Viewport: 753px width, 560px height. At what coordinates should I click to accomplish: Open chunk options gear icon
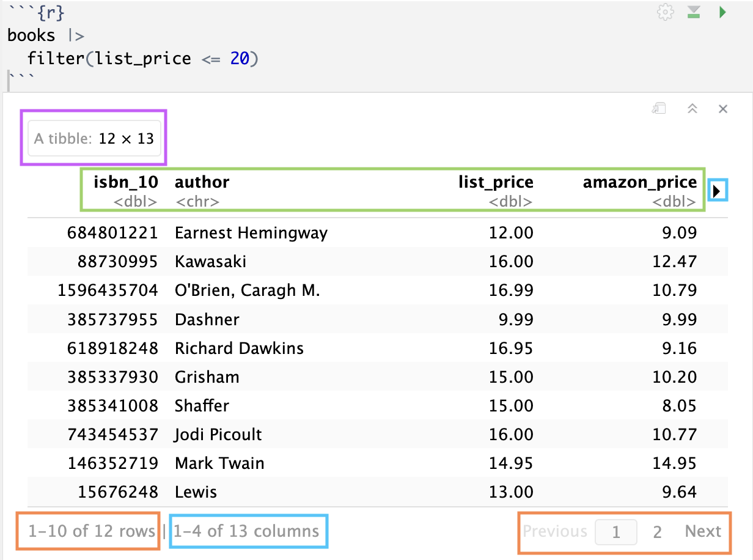[x=665, y=13]
